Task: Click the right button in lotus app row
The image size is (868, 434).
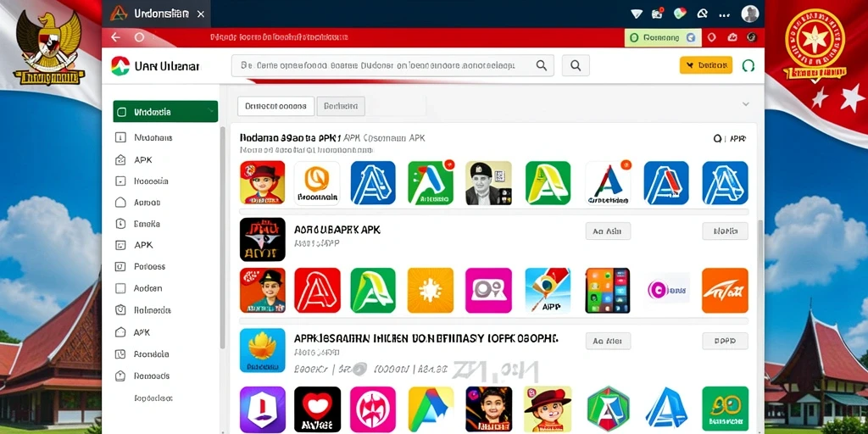Action: point(726,341)
